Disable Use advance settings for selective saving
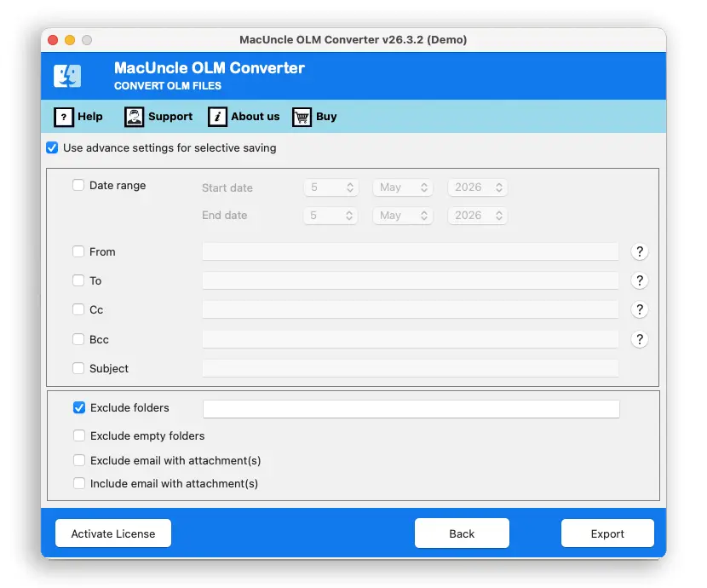This screenshot has width=707, height=588. click(52, 148)
